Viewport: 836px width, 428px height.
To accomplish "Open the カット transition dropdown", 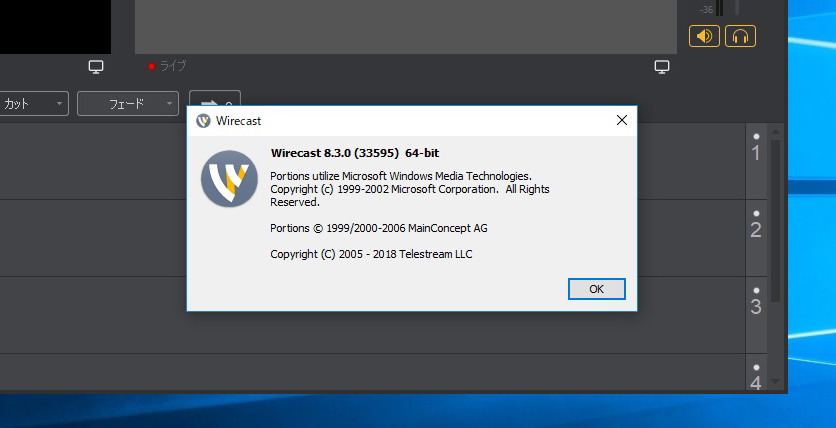I will (x=33, y=103).
